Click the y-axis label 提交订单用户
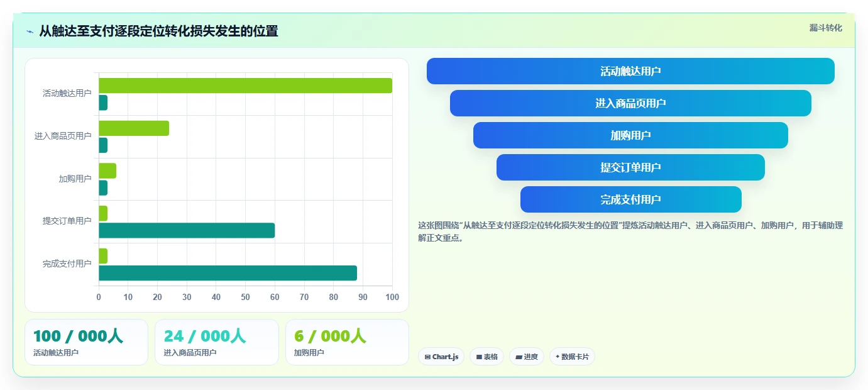 click(x=67, y=221)
